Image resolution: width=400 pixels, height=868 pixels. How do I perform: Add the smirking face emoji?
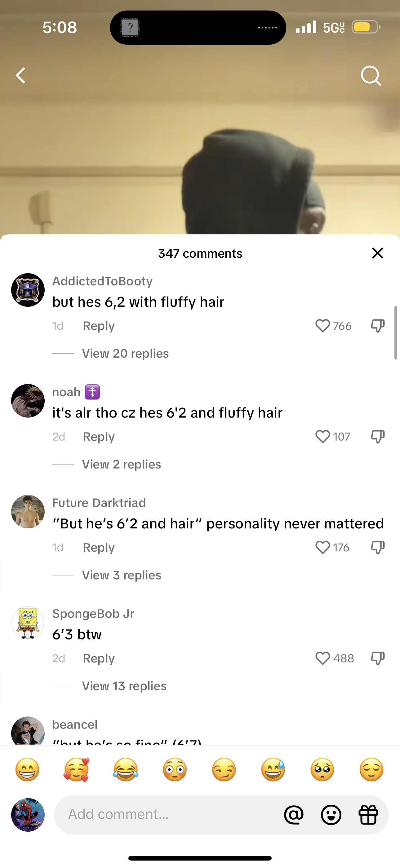click(x=224, y=770)
